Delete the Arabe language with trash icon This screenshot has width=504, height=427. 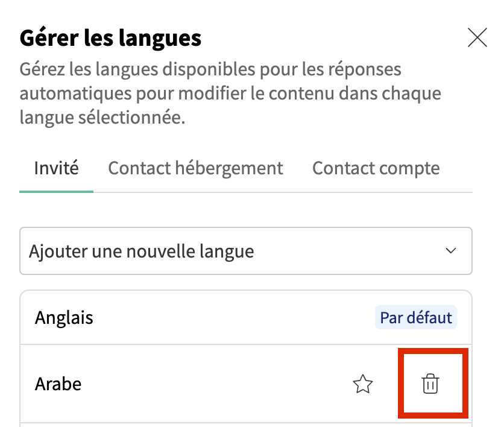[x=430, y=384]
